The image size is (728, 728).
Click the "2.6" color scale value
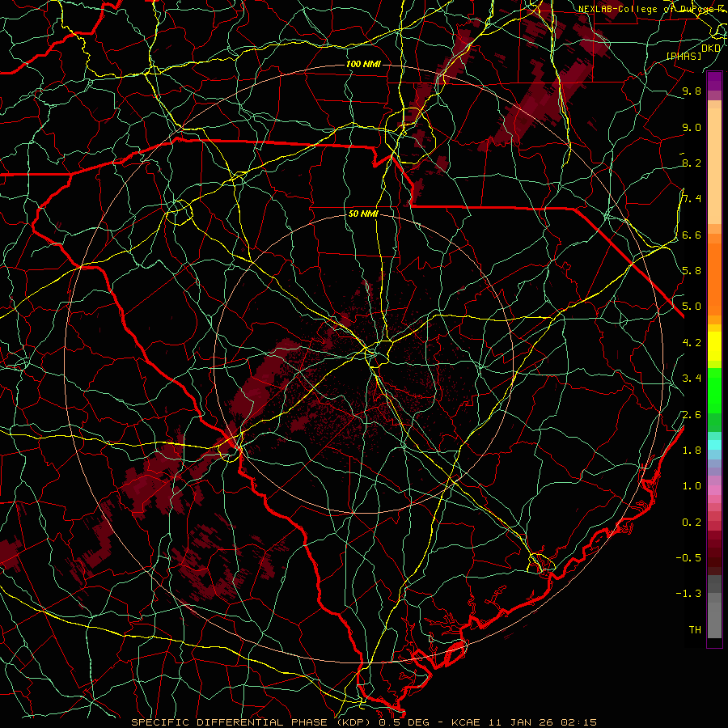[x=692, y=414]
